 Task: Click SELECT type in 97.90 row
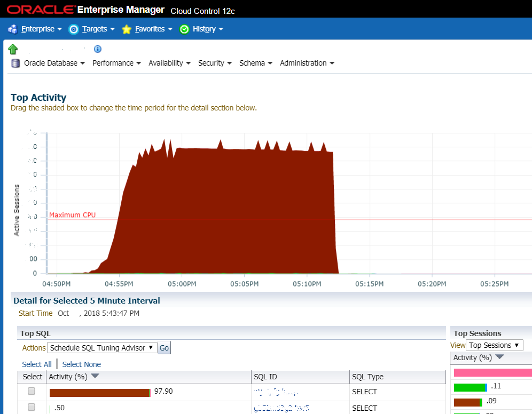point(364,392)
